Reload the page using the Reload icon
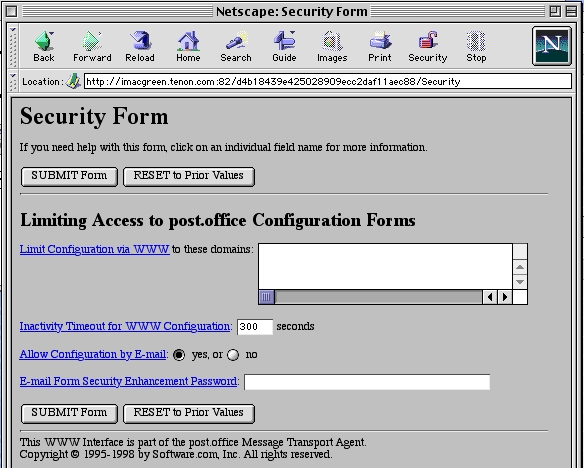 pos(140,46)
